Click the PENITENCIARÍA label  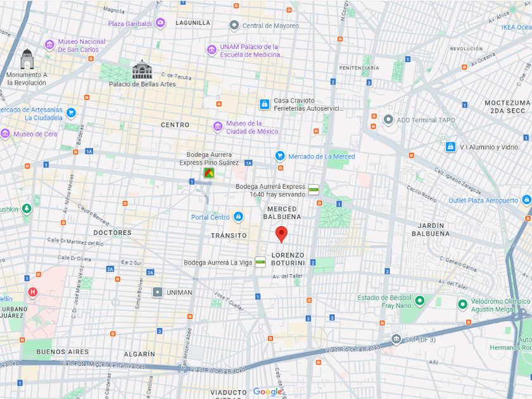359,68
